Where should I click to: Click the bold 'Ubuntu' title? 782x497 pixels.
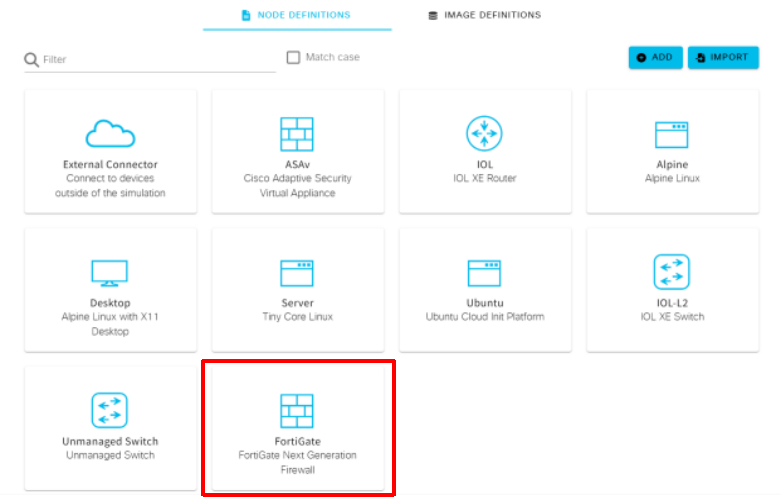tap(485, 303)
